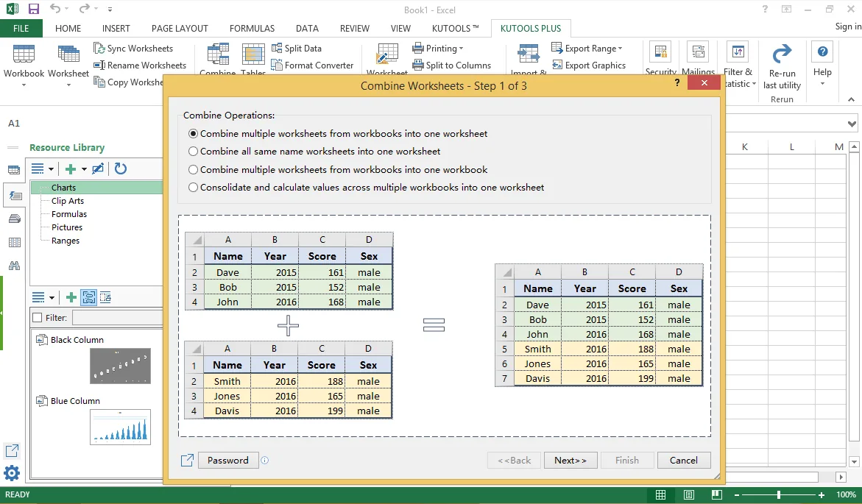Open the Format Converter tool
Screen dimensions: 862x504
(312, 65)
